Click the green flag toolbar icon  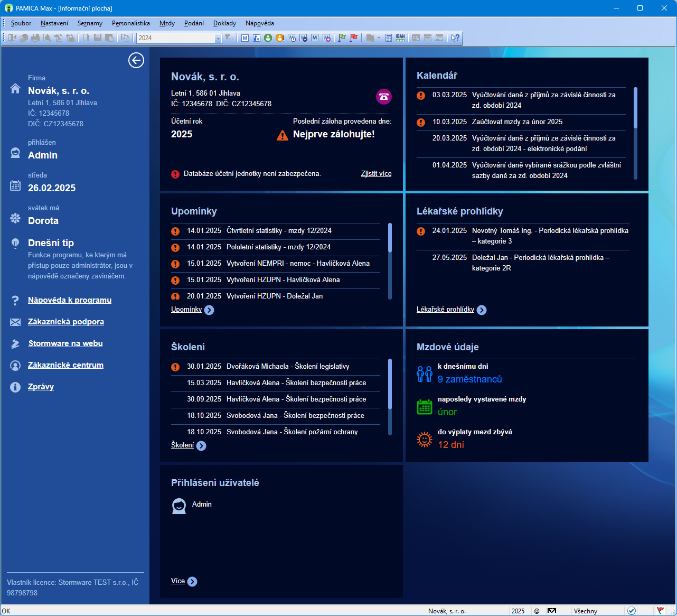342,38
